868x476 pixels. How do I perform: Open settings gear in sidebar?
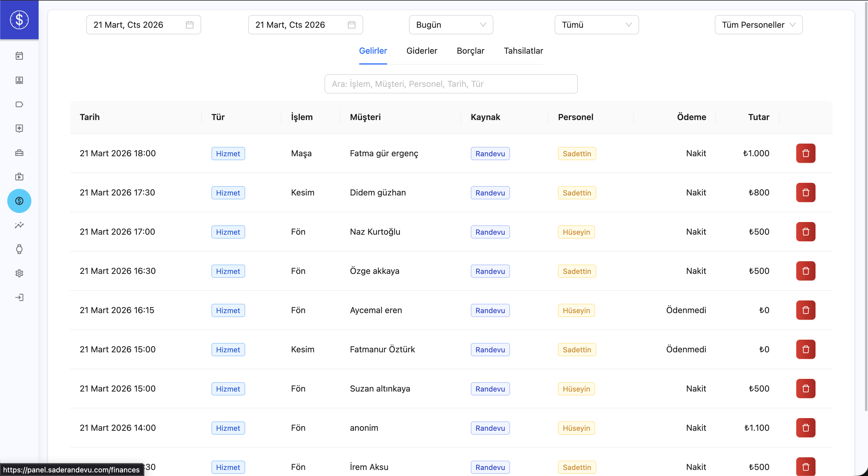pyautogui.click(x=19, y=273)
